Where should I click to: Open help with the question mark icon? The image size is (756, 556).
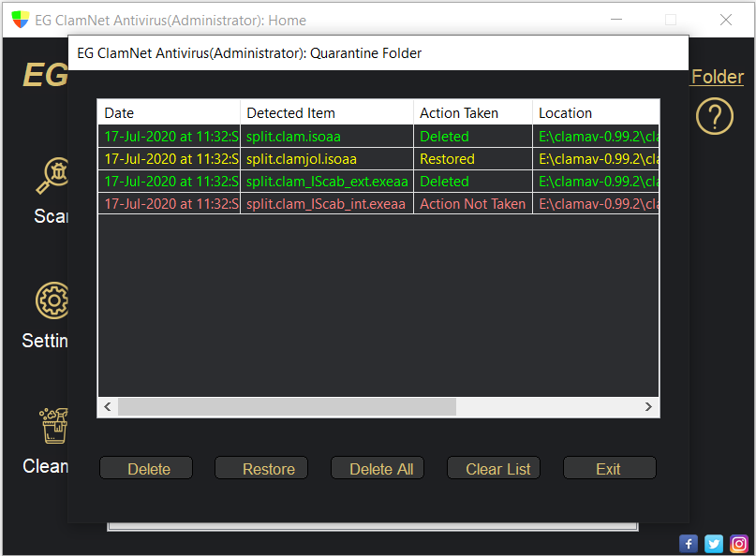[x=715, y=116]
